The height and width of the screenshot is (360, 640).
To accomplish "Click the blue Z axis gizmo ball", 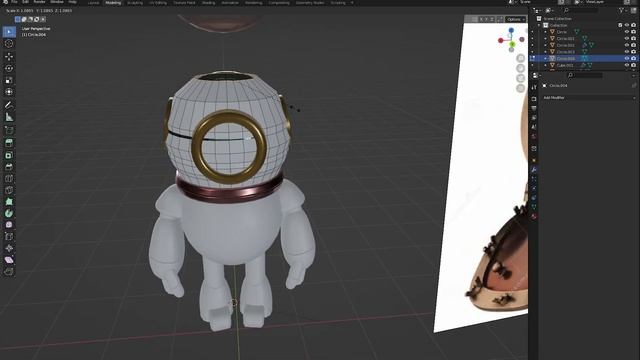I will (511, 31).
